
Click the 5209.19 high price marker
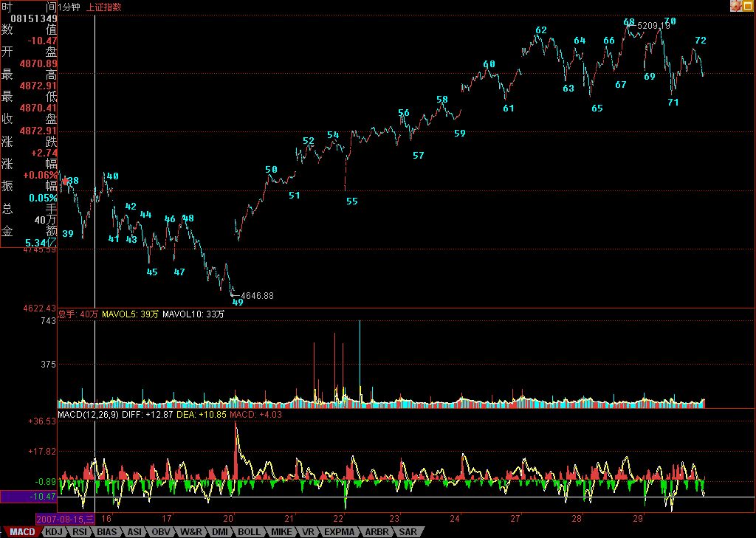pyautogui.click(x=653, y=25)
